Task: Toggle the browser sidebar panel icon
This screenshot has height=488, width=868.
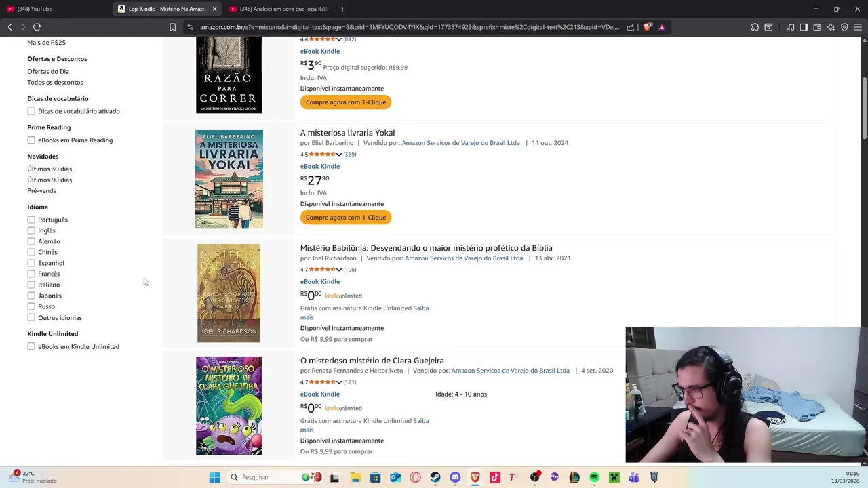Action: (x=804, y=27)
